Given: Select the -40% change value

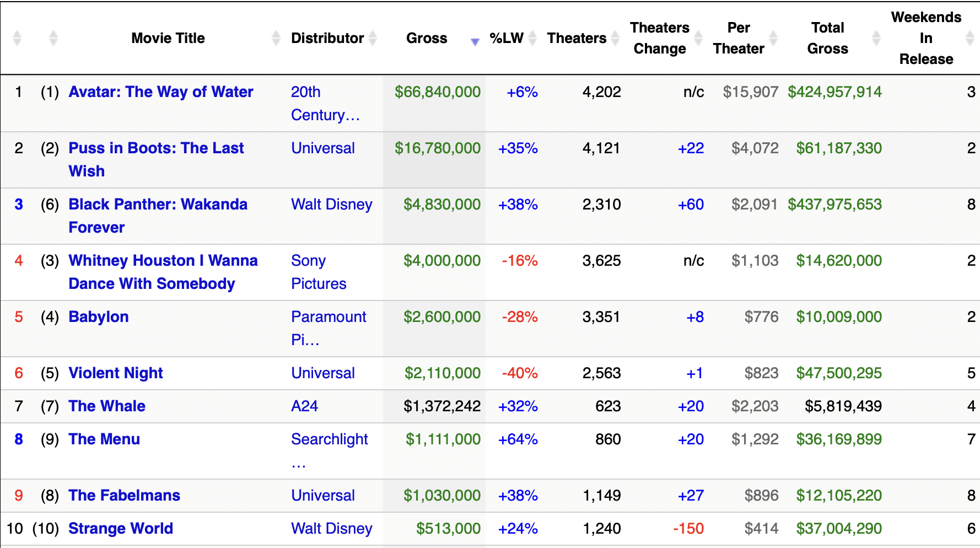Looking at the screenshot, I should click(x=520, y=373).
